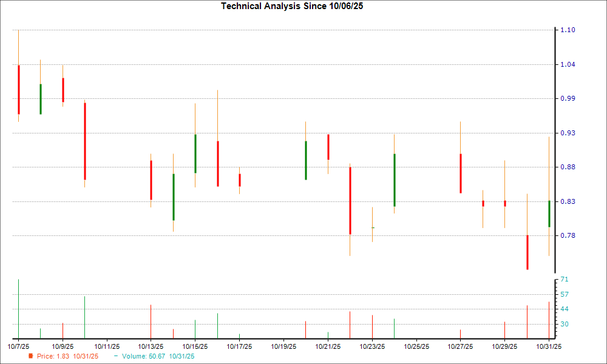The image size is (607, 364).
Task: Select the green candle on 10/24/25
Action: 395,179
